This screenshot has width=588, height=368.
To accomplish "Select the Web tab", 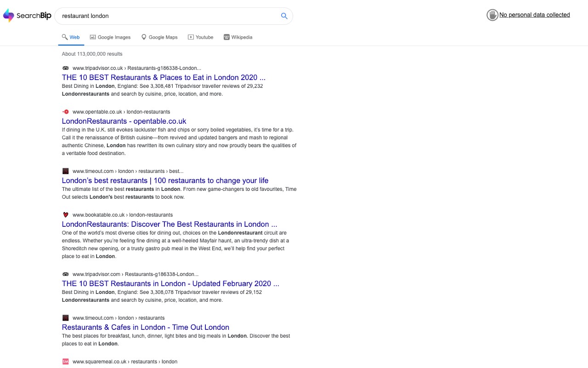I will [x=71, y=37].
